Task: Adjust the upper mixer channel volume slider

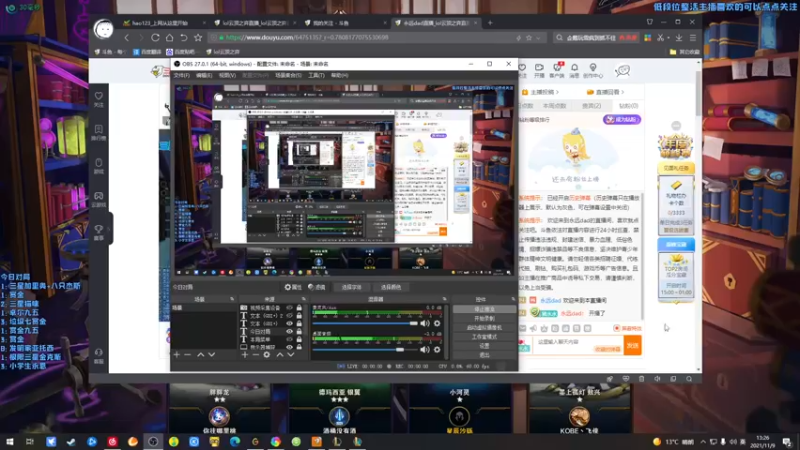Action: point(365,323)
